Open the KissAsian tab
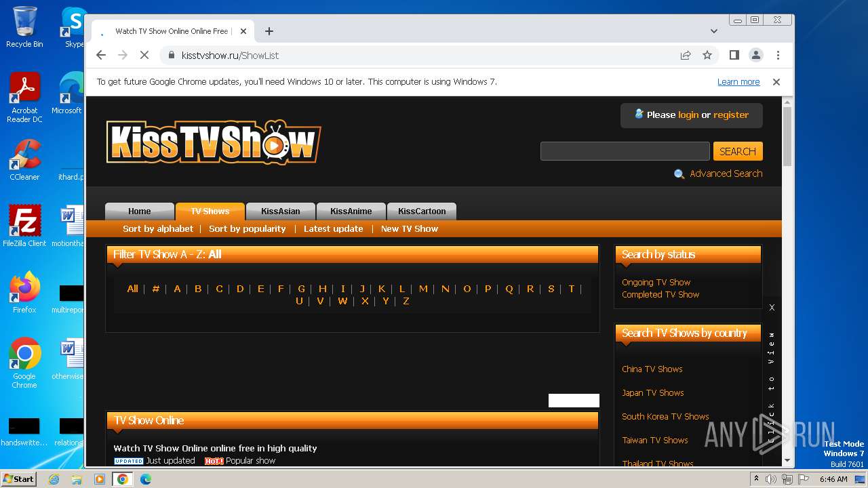Screen dimensions: 868x488 pos(281,211)
